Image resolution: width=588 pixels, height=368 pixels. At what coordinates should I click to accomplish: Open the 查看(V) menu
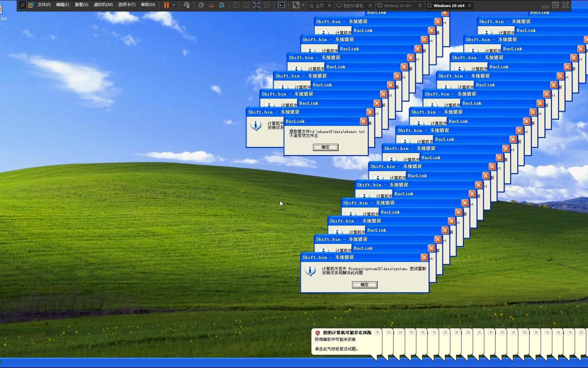click(x=81, y=5)
